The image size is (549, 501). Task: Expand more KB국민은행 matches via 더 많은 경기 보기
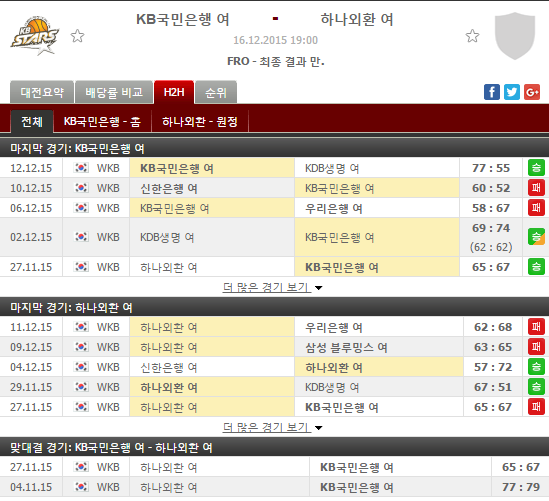point(272,287)
